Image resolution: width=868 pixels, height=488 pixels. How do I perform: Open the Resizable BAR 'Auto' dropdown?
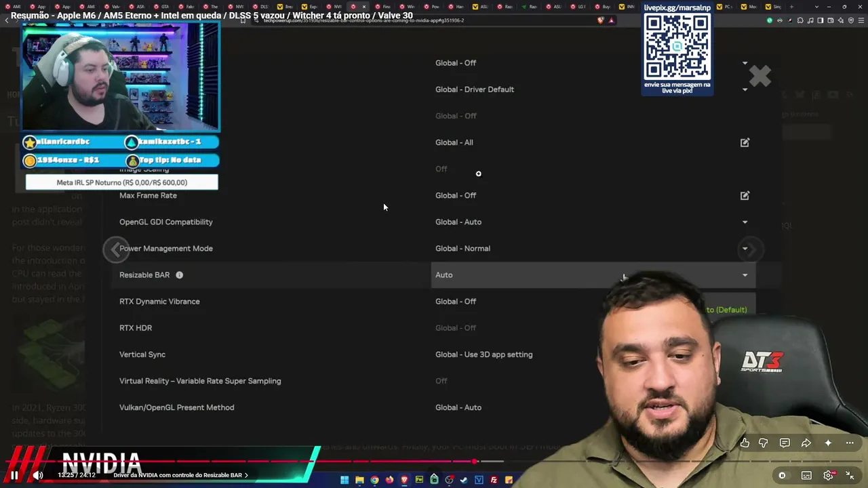593,275
